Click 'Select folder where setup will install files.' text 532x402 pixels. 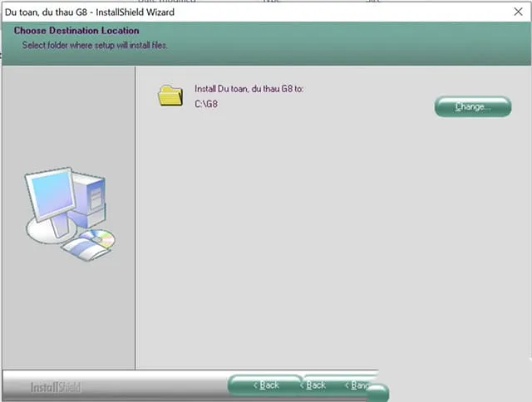(x=95, y=45)
